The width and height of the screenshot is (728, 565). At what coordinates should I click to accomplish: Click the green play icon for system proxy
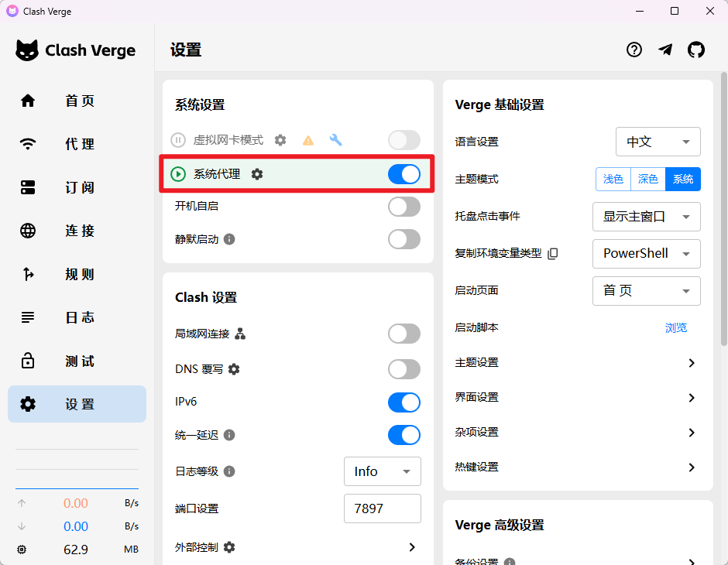click(178, 174)
